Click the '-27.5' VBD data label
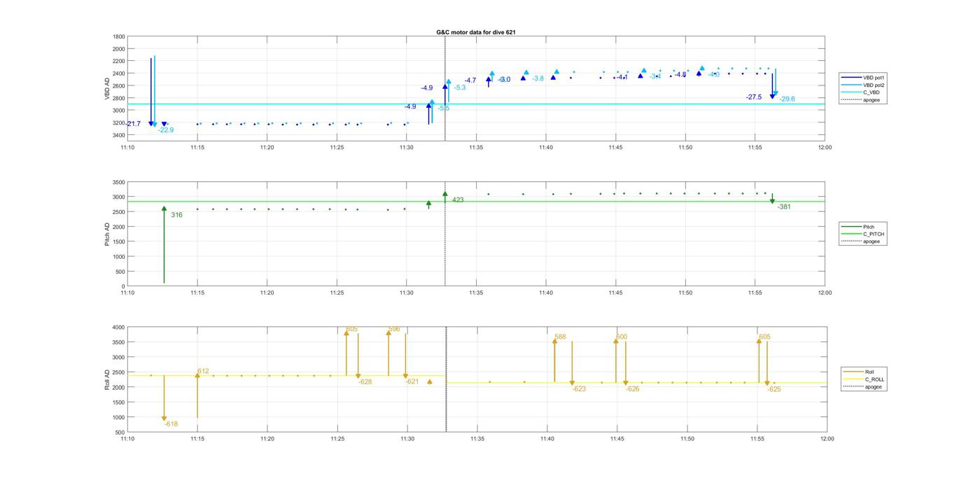This screenshot has height=485, width=980. point(754,97)
